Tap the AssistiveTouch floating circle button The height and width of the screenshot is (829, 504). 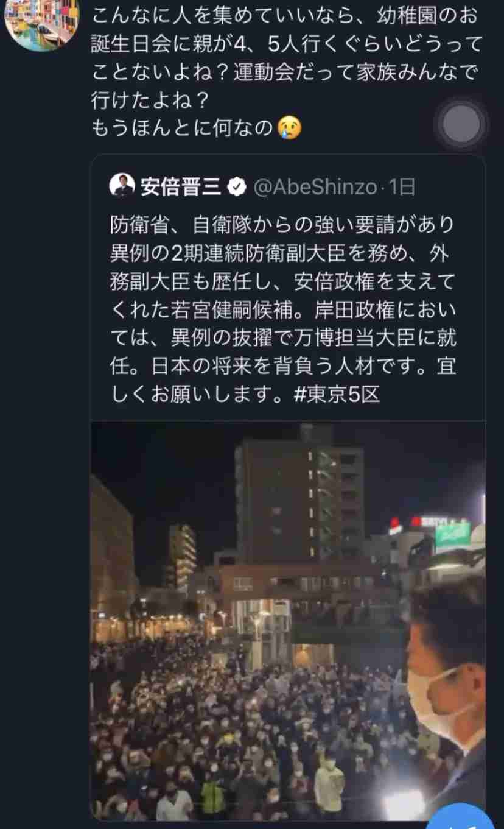461,124
